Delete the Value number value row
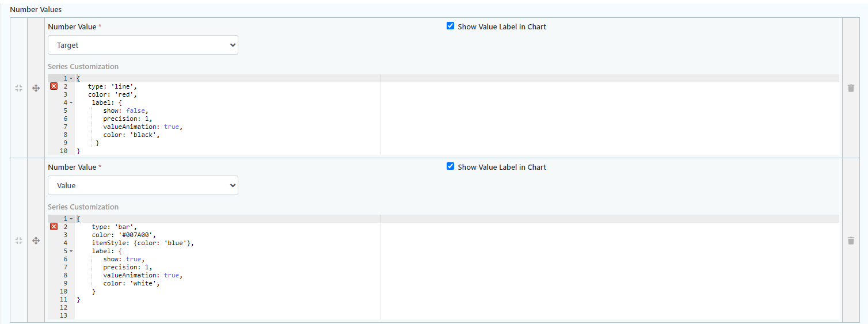Image resolution: width=868 pixels, height=324 pixels. tap(851, 241)
